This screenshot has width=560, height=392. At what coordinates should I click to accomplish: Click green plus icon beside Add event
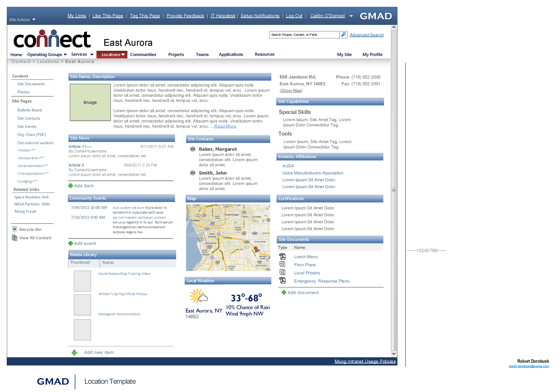click(x=70, y=243)
